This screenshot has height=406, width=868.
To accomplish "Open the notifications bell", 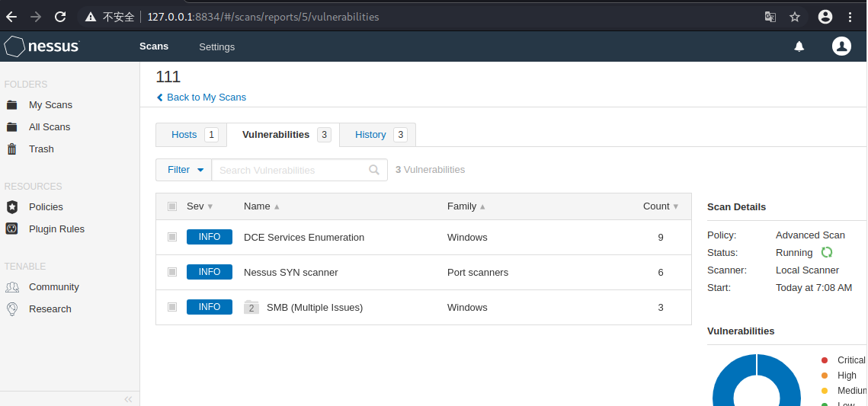I will (x=799, y=46).
